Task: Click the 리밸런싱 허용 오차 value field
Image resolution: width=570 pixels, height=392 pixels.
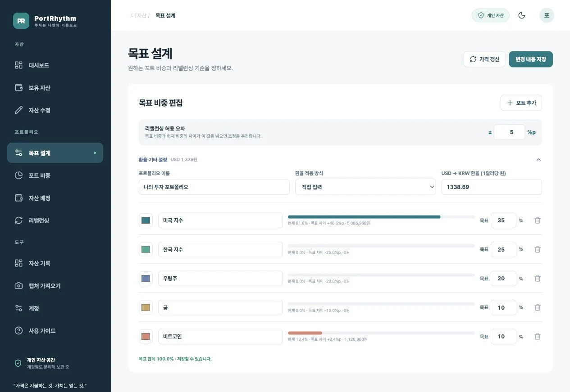Action: click(x=509, y=132)
